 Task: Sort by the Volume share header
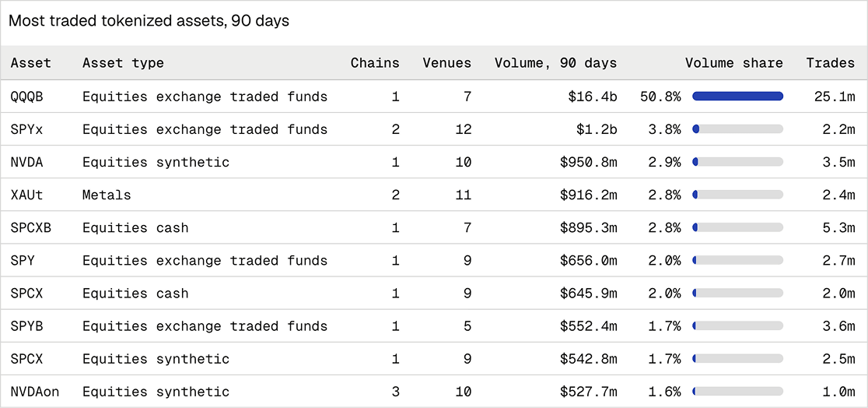[x=734, y=62]
